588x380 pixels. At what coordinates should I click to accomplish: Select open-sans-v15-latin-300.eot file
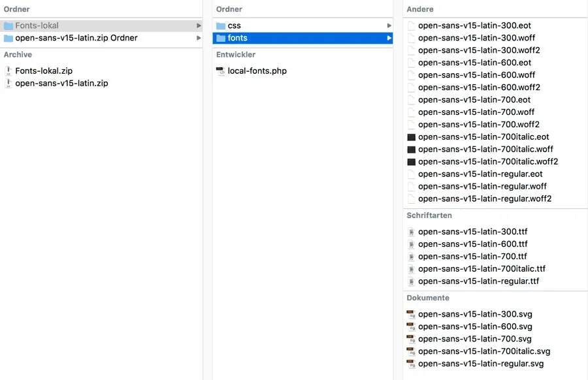tap(474, 25)
